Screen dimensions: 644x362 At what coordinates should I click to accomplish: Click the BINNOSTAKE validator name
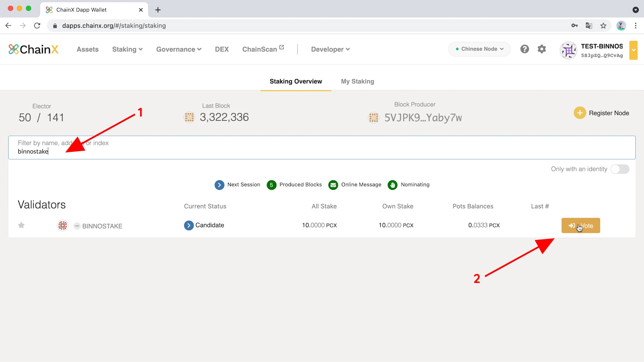[x=102, y=226]
